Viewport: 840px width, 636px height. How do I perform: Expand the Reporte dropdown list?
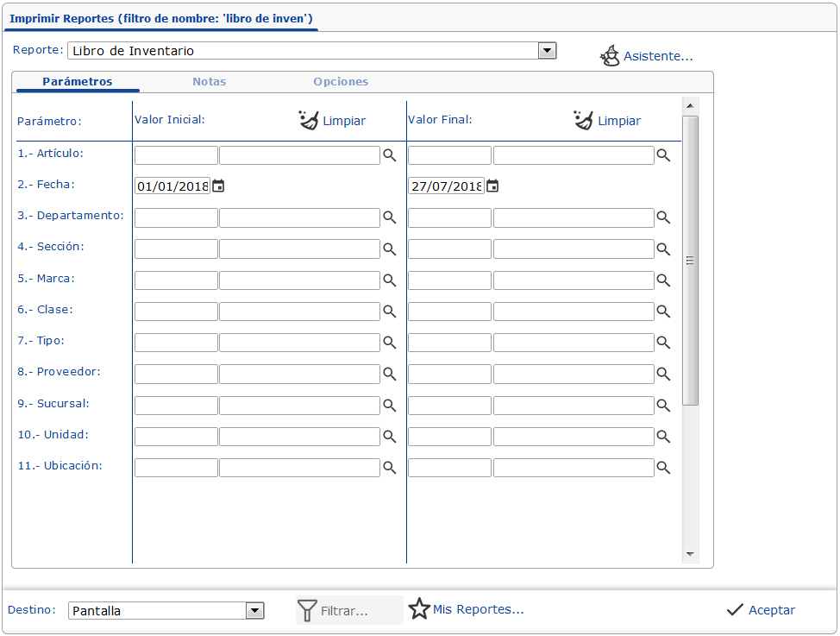tap(547, 51)
